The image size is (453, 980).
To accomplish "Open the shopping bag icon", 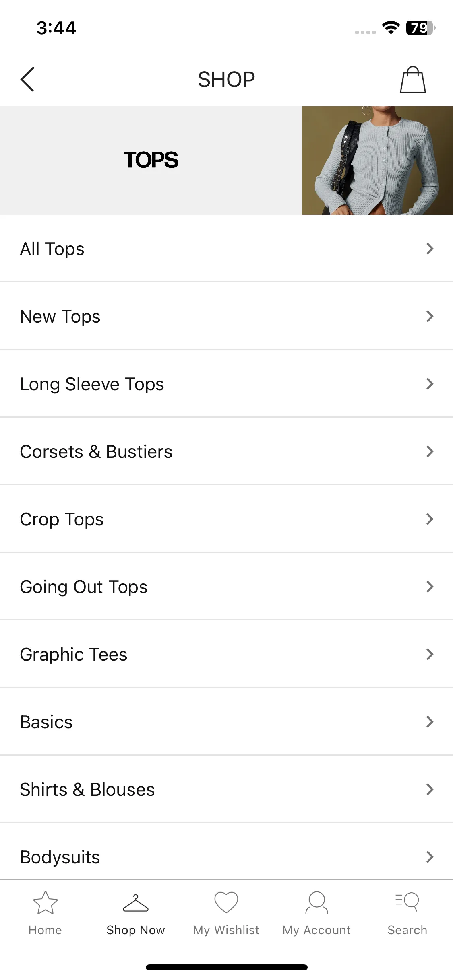I will click(413, 80).
